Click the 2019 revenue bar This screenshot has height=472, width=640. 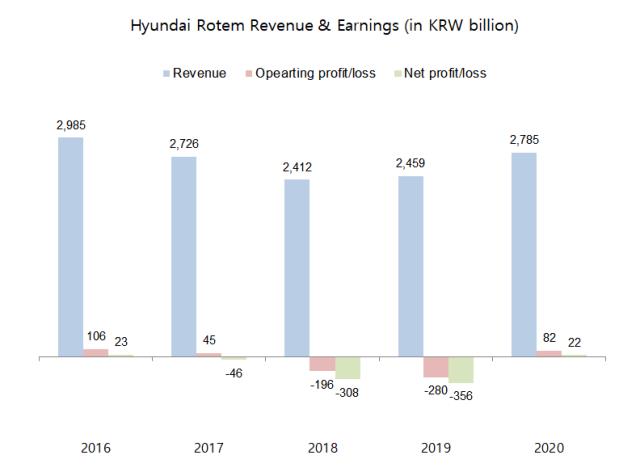point(411,267)
